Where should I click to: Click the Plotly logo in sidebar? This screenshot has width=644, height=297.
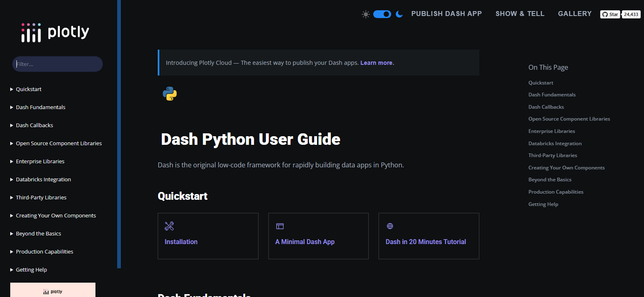55,32
